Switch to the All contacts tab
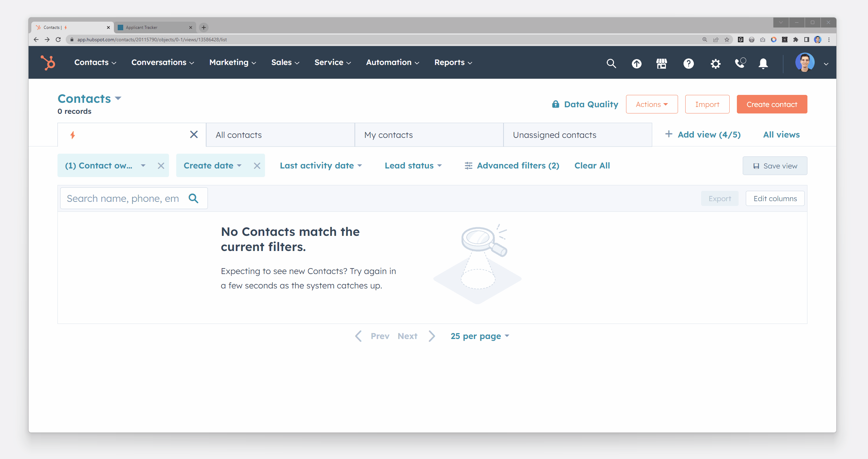 280,135
